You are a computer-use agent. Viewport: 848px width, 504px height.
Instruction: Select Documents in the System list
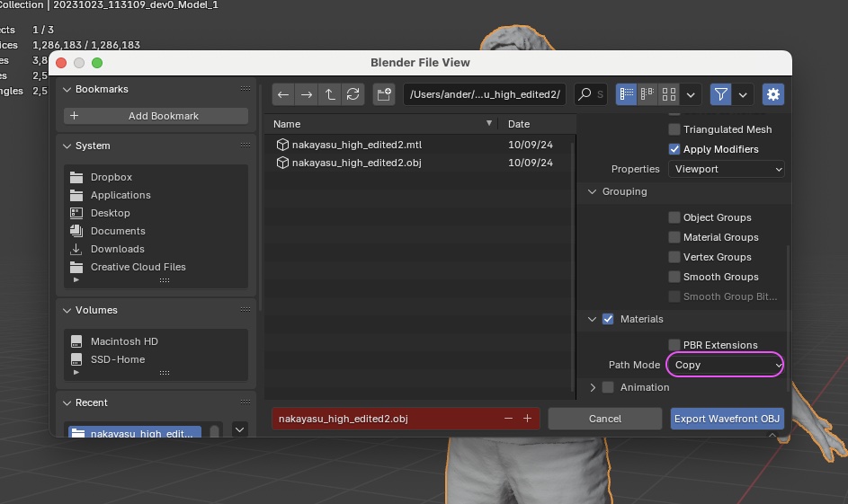click(x=118, y=231)
